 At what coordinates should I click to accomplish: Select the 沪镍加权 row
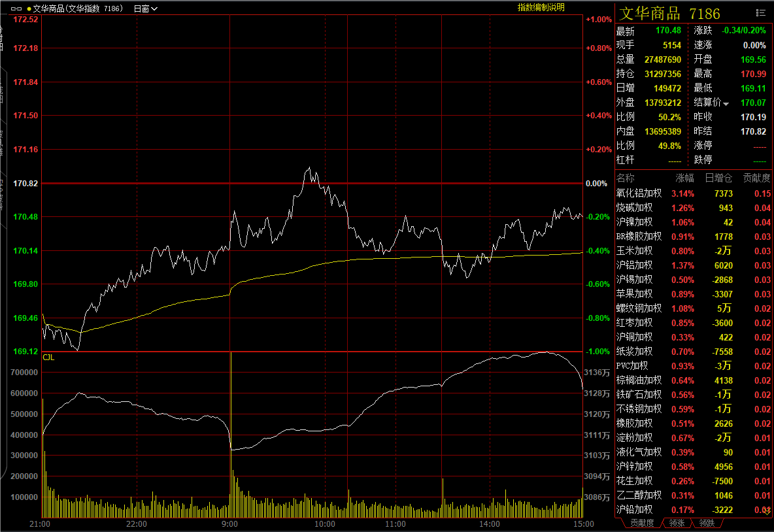click(x=694, y=222)
